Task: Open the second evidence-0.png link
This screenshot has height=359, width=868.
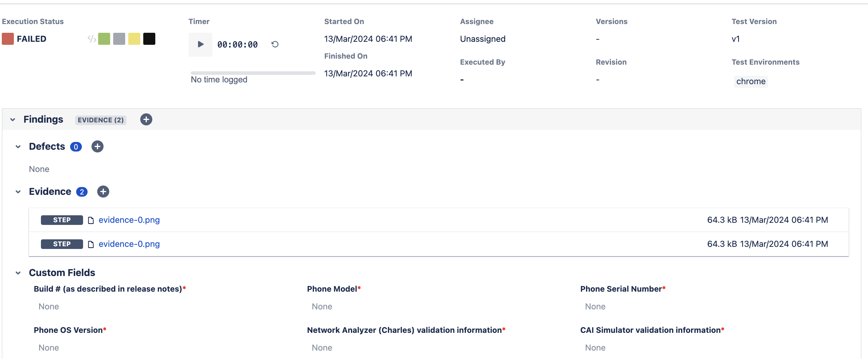Action: point(129,244)
